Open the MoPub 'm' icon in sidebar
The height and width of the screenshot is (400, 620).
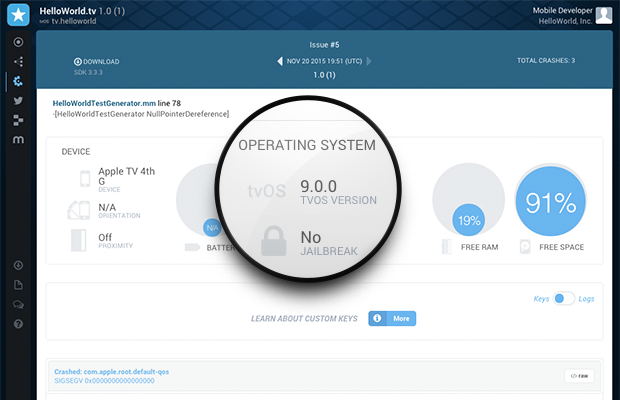click(18, 140)
